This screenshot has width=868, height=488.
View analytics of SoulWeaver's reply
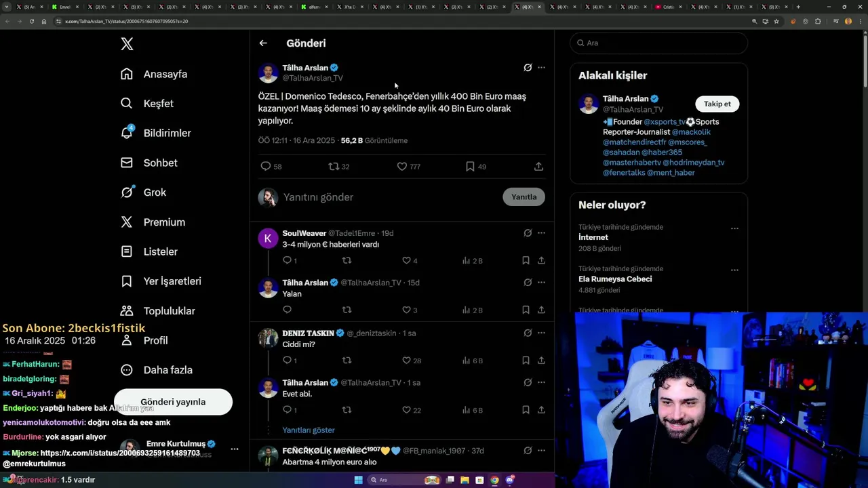(472, 260)
